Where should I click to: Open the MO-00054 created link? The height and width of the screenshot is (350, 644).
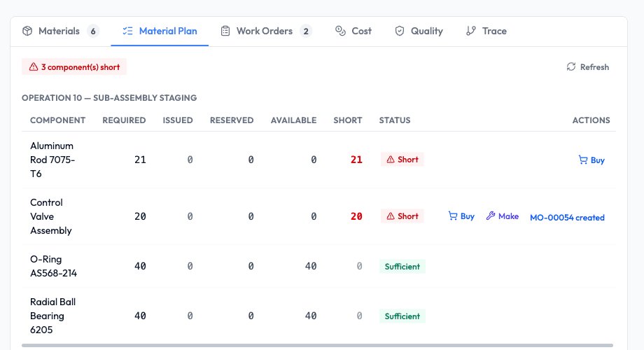click(x=567, y=217)
